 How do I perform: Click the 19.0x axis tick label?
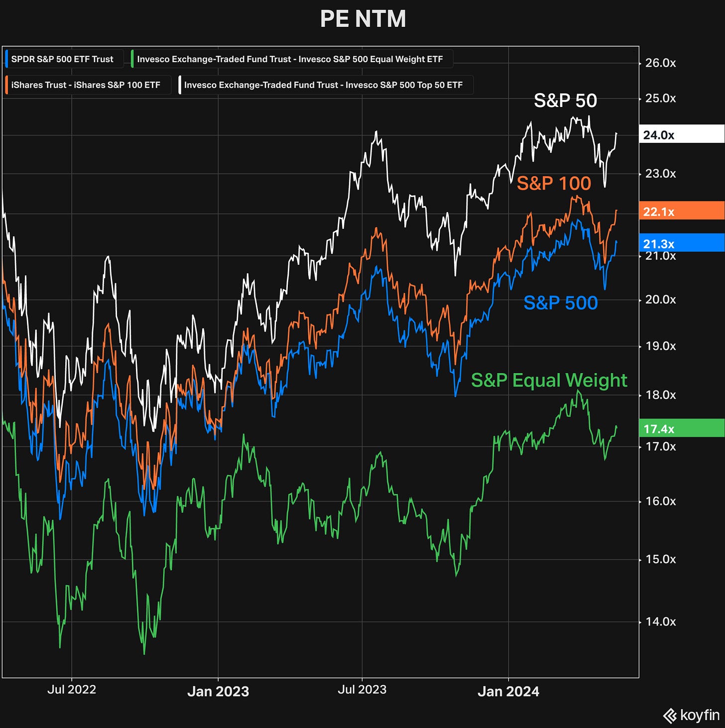pos(661,346)
